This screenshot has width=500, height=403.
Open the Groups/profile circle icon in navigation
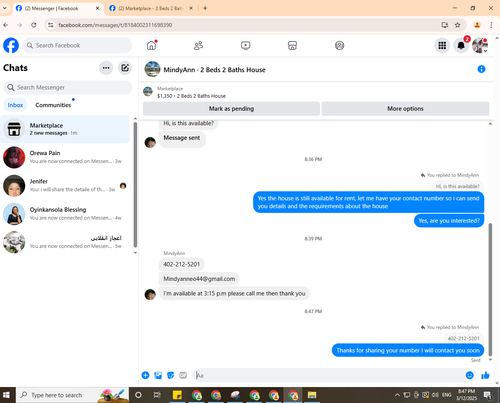coord(339,45)
